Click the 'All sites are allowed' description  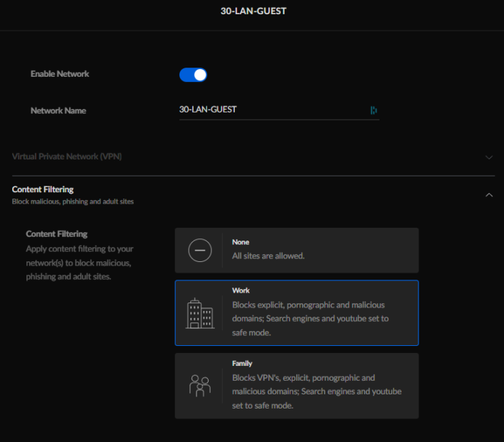click(x=268, y=256)
